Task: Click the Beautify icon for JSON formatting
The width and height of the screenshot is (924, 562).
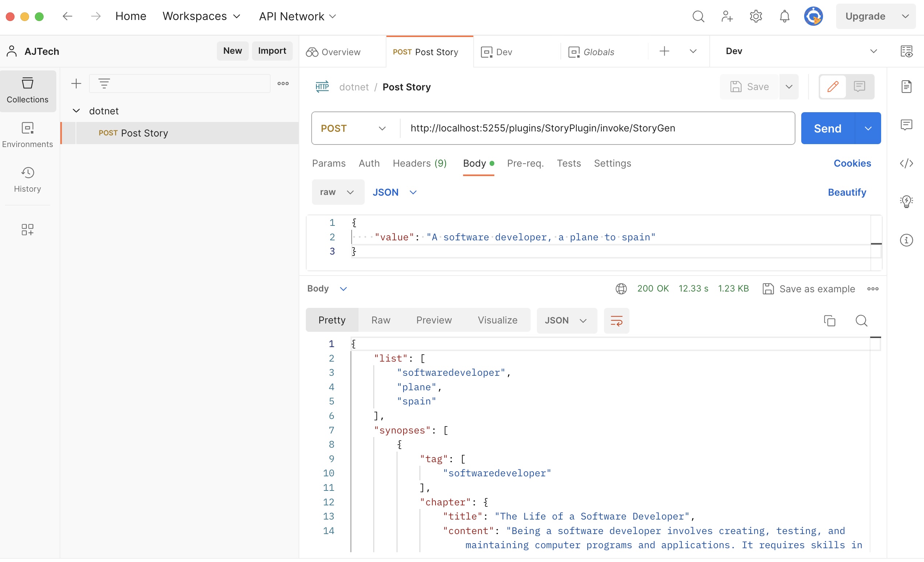Action: pos(847,192)
